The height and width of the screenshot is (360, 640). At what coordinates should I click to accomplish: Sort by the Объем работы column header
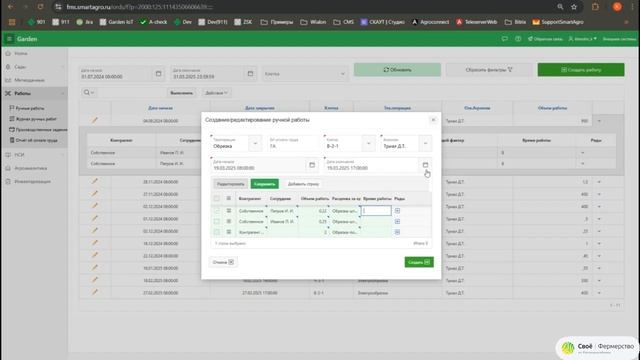pos(552,108)
